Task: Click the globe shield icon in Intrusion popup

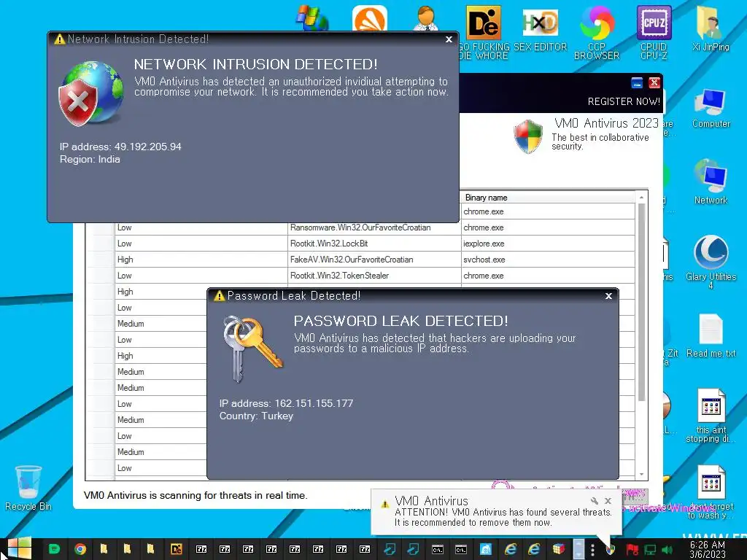Action: tap(90, 93)
